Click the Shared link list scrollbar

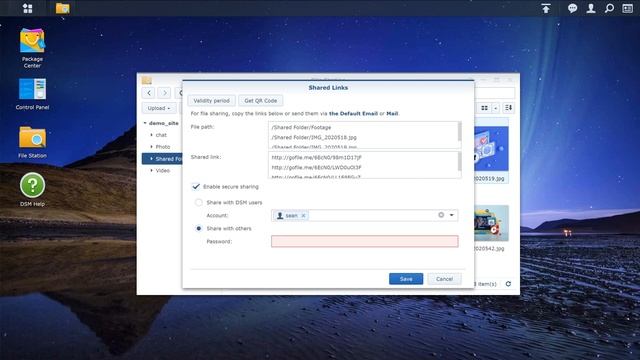(x=460, y=161)
